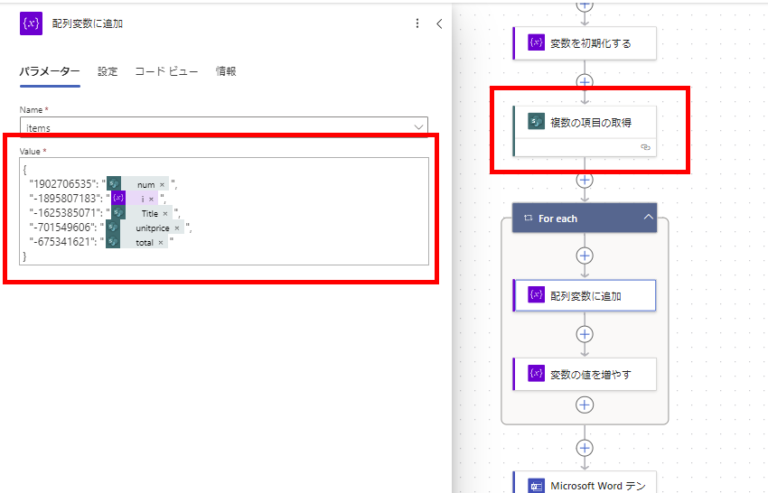Remove the total dynamic token
The height and width of the screenshot is (493, 768).
point(161,242)
